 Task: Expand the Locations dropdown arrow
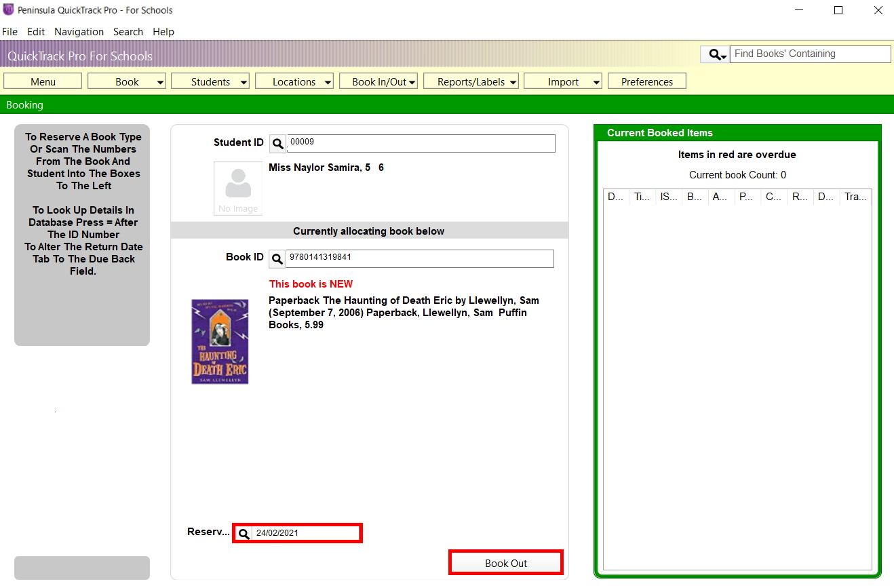click(328, 82)
